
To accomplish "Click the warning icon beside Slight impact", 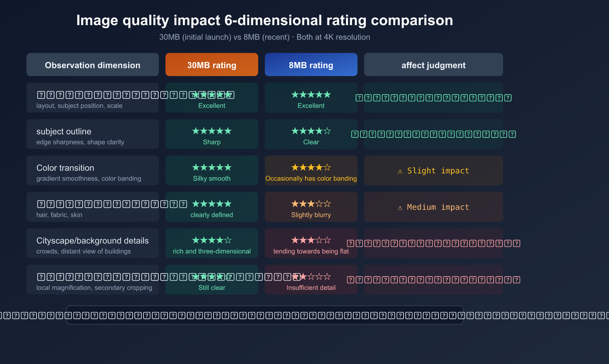I will coord(400,171).
